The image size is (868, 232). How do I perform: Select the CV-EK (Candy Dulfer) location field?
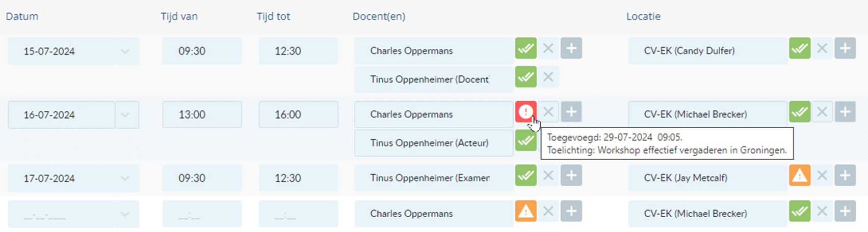[x=707, y=51]
